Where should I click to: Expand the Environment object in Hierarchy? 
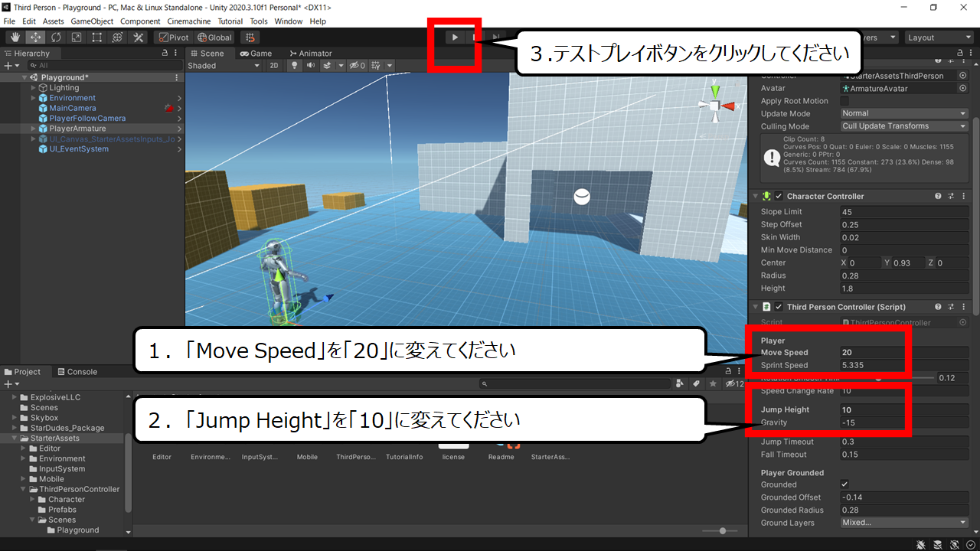[x=34, y=98]
